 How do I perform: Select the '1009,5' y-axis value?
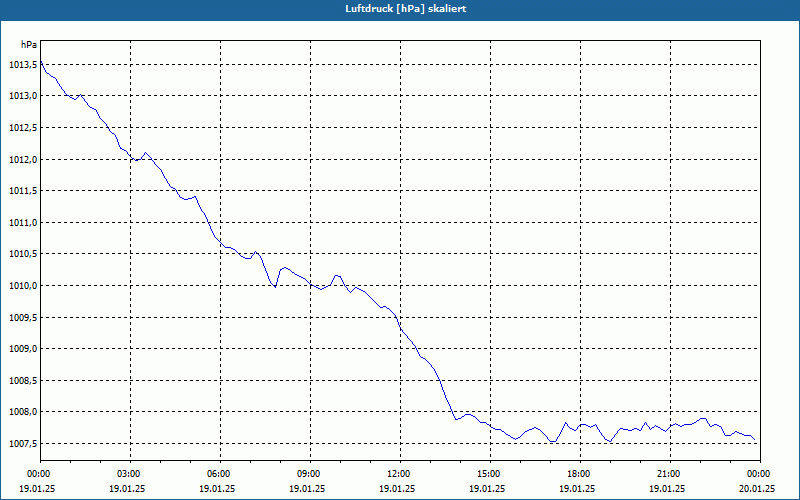(x=23, y=317)
